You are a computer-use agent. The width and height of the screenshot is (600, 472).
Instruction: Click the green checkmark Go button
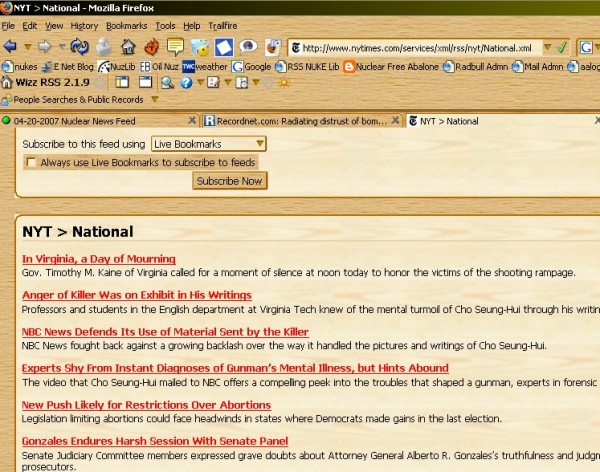tap(562, 47)
